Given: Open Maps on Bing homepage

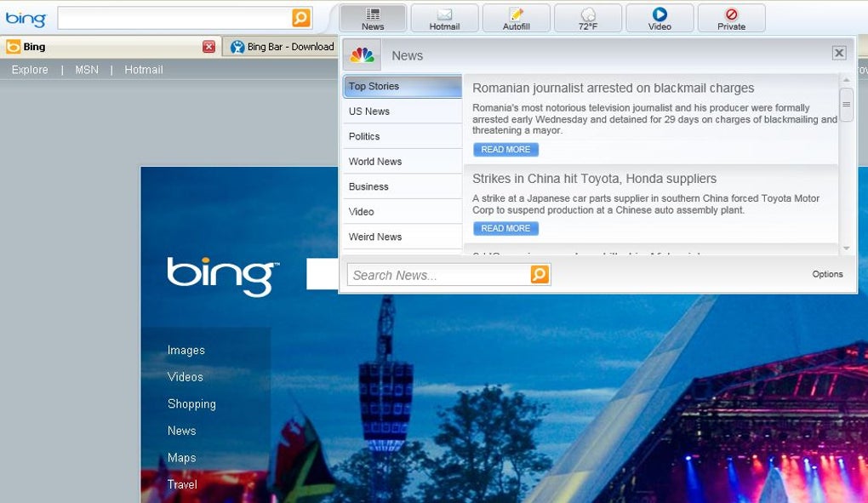Looking at the screenshot, I should [181, 458].
